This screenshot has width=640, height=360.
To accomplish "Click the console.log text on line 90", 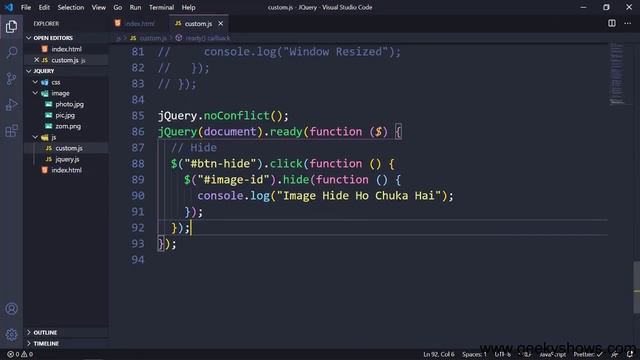I will 233,196.
